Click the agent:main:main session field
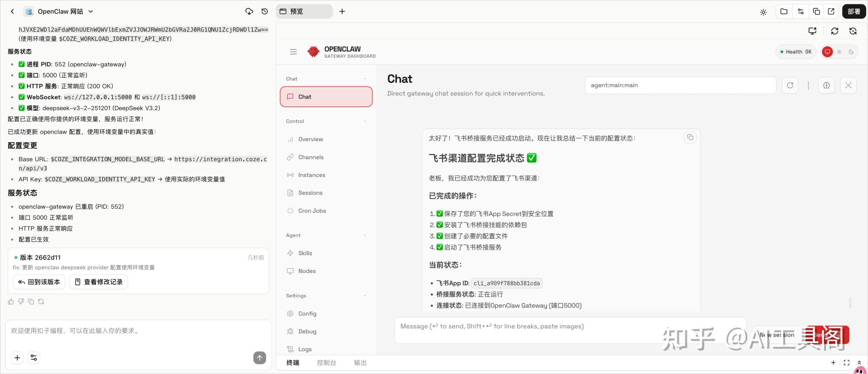Image resolution: width=868 pixels, height=374 pixels. click(x=680, y=85)
